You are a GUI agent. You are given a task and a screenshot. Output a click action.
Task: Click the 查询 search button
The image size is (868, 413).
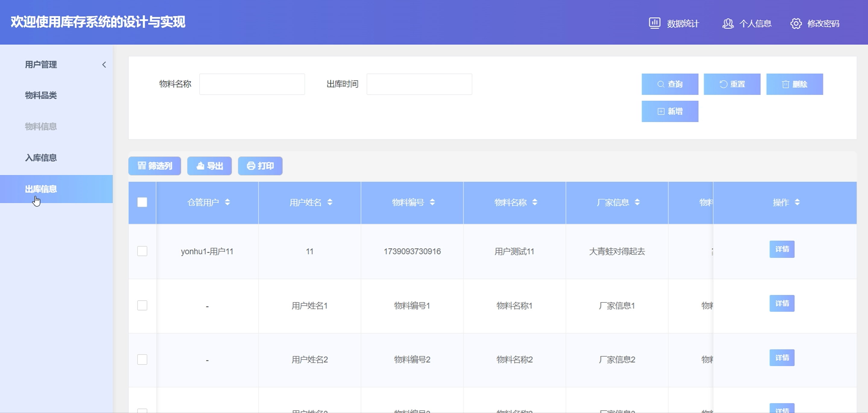(x=670, y=84)
